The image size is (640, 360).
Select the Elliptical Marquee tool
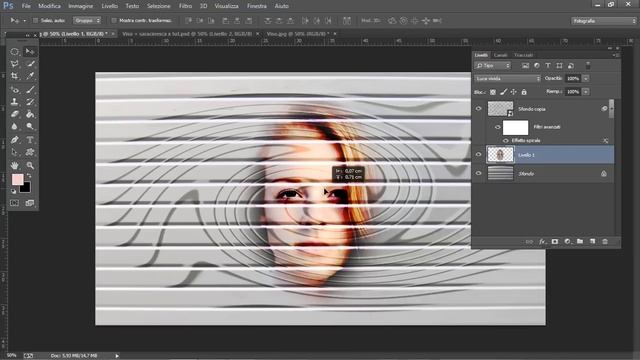coord(14,51)
